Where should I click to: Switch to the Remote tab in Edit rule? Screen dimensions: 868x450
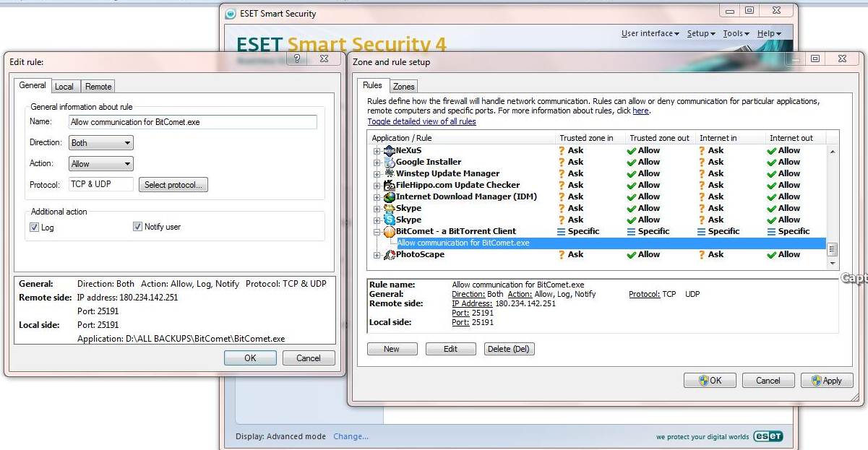click(x=98, y=87)
